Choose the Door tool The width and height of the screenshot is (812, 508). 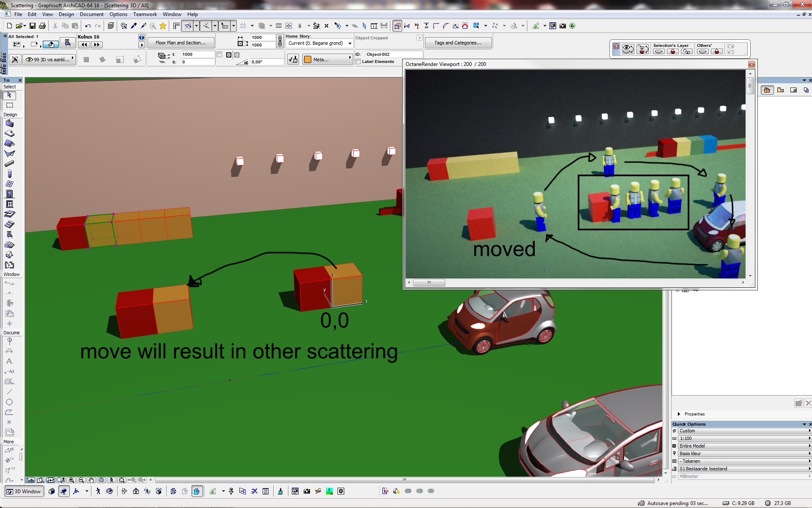pos(9,194)
